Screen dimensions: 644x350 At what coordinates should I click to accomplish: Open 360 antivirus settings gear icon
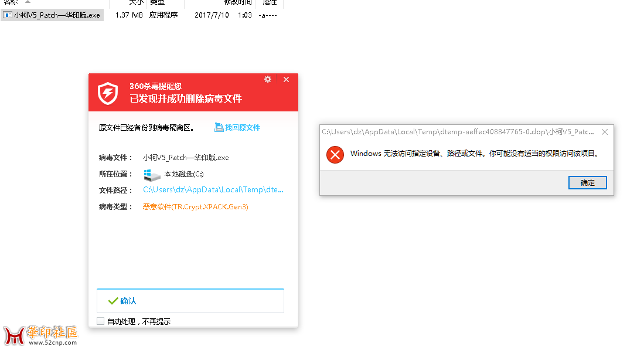coord(268,79)
